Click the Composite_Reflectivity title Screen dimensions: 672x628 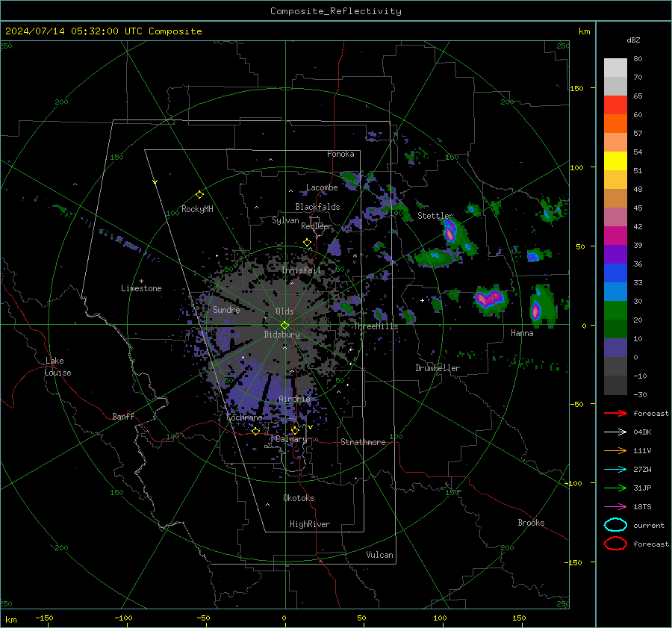coord(336,11)
